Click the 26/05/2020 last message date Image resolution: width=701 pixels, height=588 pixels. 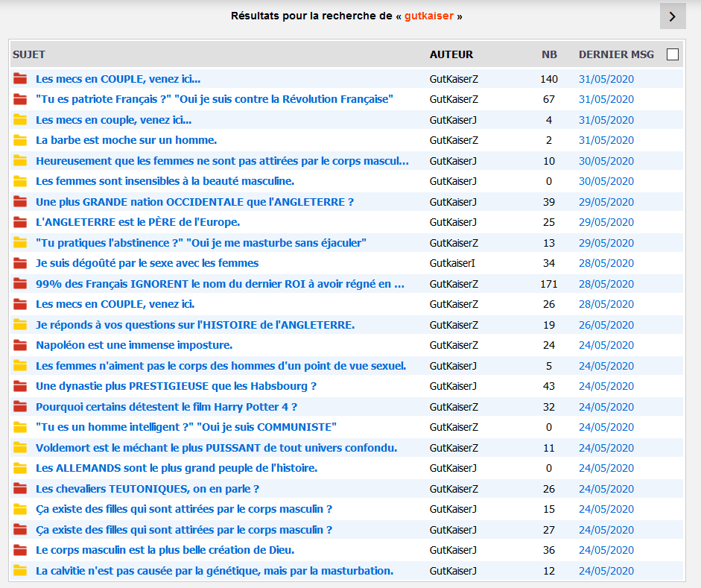pos(606,325)
